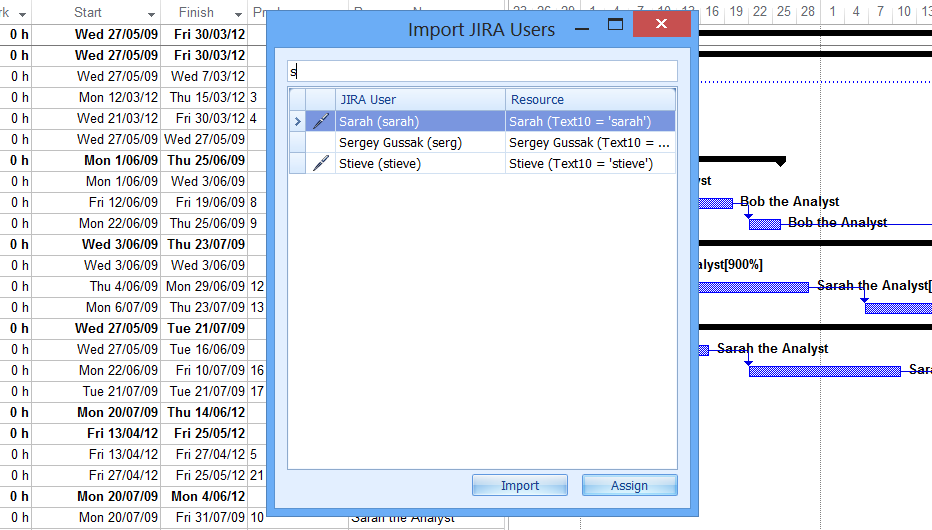Viewport: 932px width, 530px height.
Task: Close the Import JIRA Users dialog
Action: point(661,25)
